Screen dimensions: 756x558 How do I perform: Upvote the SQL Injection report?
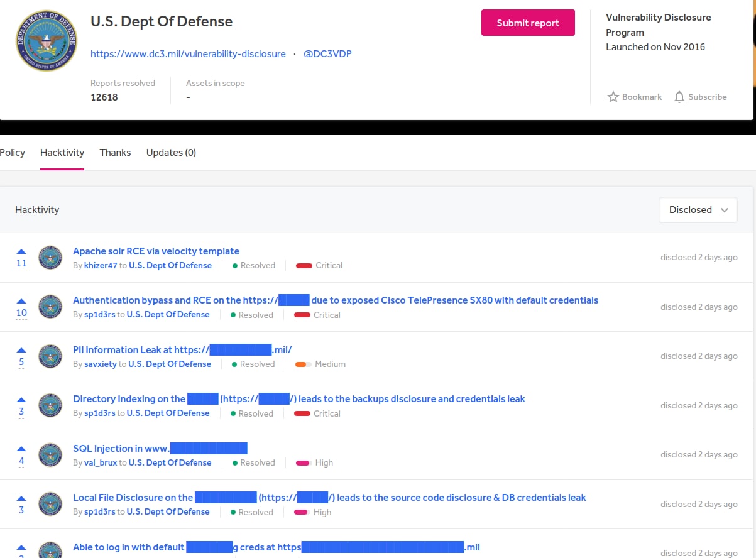[x=21, y=449]
